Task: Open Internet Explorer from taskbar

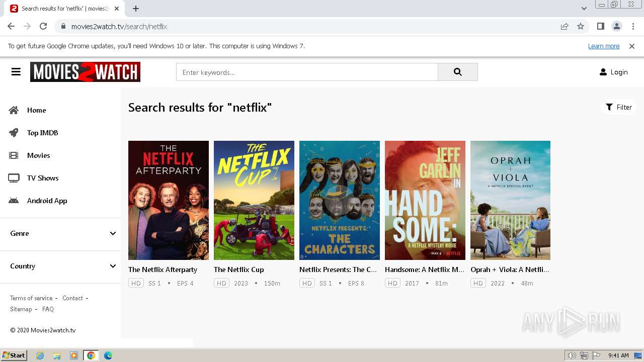Action: tap(40, 355)
